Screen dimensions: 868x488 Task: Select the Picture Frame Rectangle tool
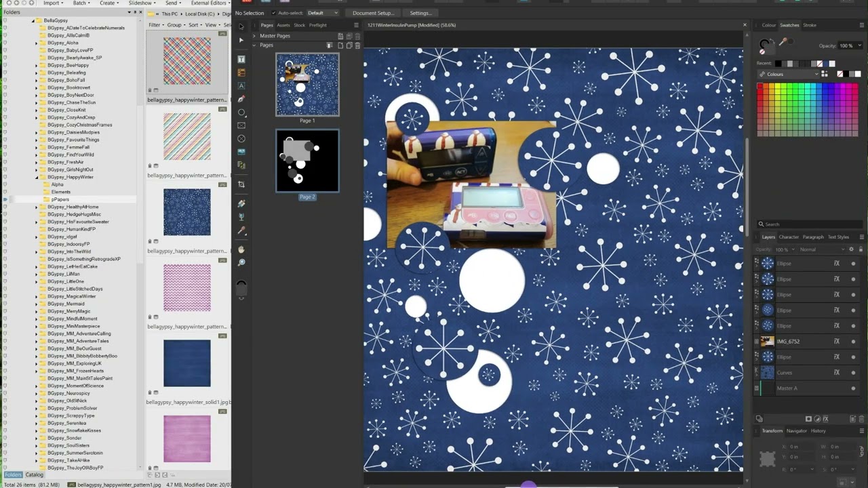(241, 125)
